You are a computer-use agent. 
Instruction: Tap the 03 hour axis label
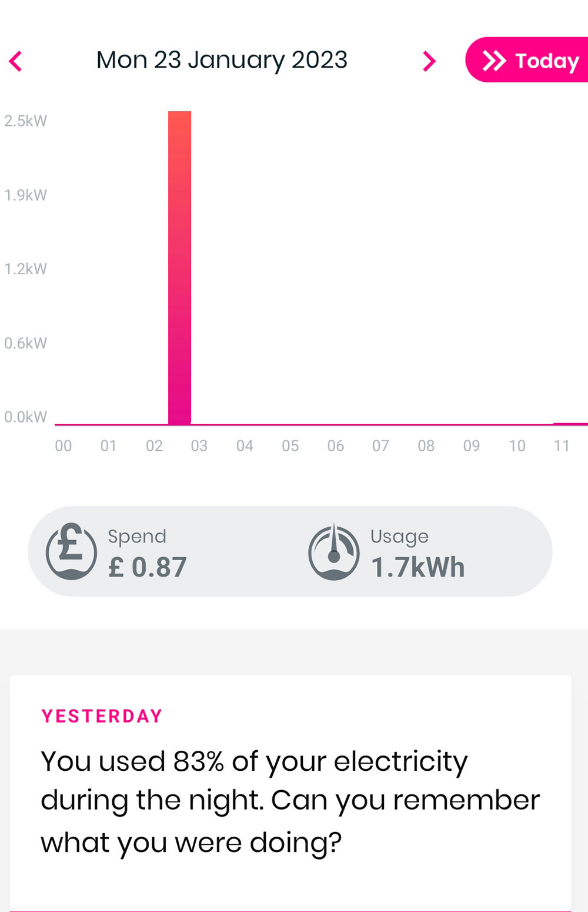point(199,446)
